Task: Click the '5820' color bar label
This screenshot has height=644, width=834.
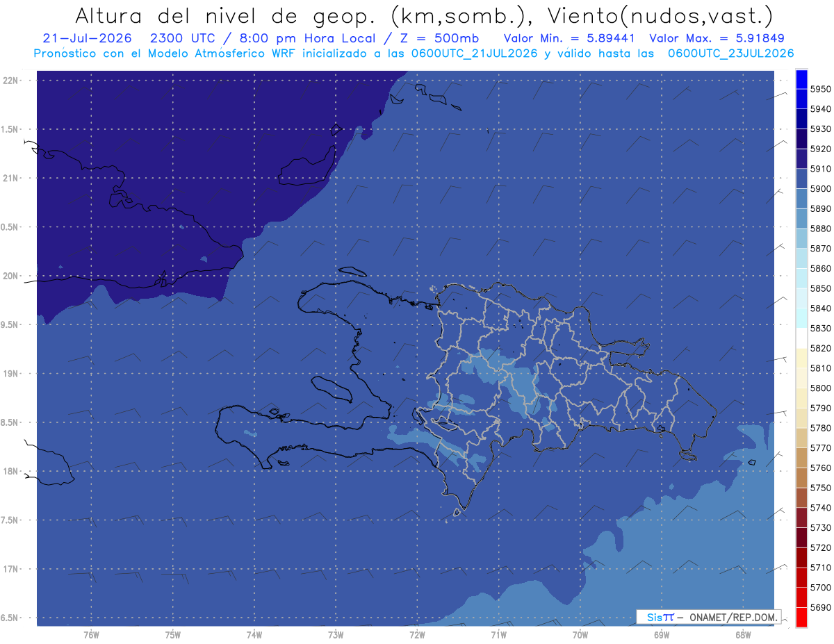Action: pos(821,348)
